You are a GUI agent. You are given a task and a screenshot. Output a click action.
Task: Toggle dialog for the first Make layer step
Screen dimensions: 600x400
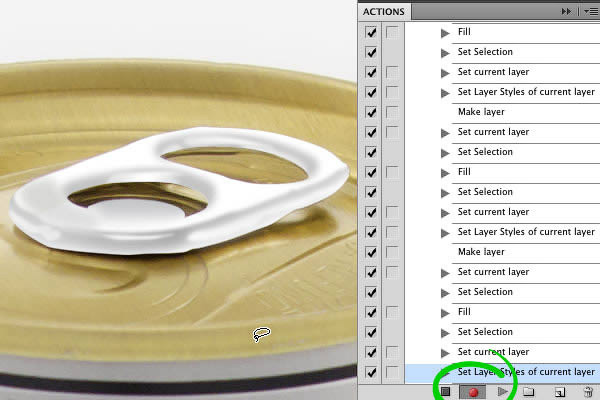392,112
